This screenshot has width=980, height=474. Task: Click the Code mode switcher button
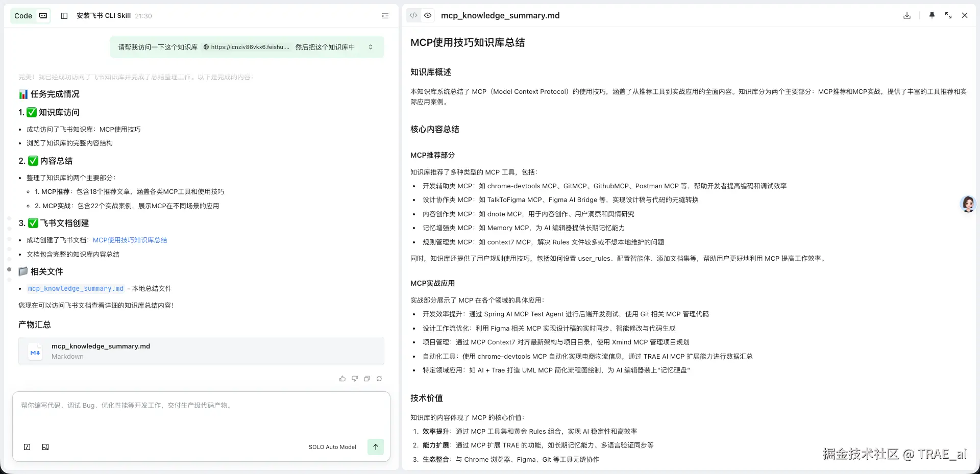tap(31, 16)
